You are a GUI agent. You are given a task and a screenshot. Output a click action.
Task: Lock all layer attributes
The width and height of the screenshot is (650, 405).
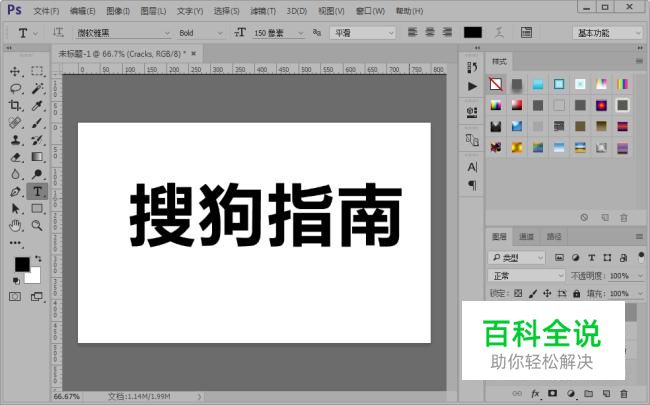[x=577, y=293]
